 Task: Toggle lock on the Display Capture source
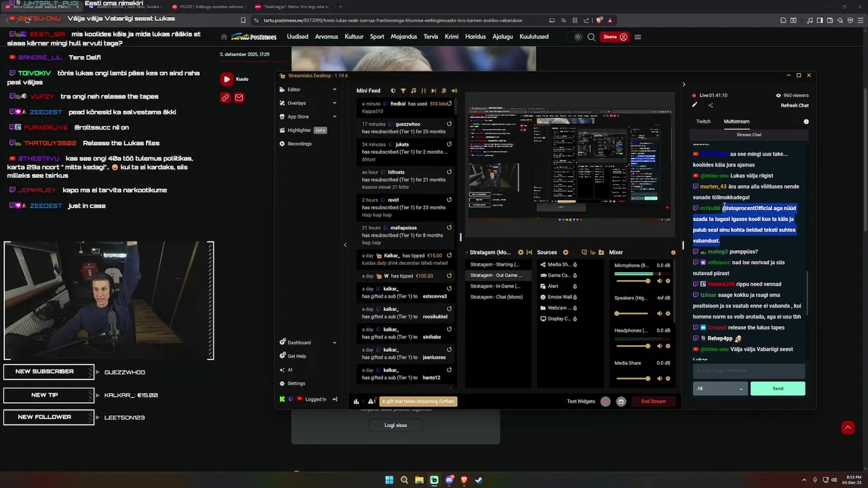575,319
